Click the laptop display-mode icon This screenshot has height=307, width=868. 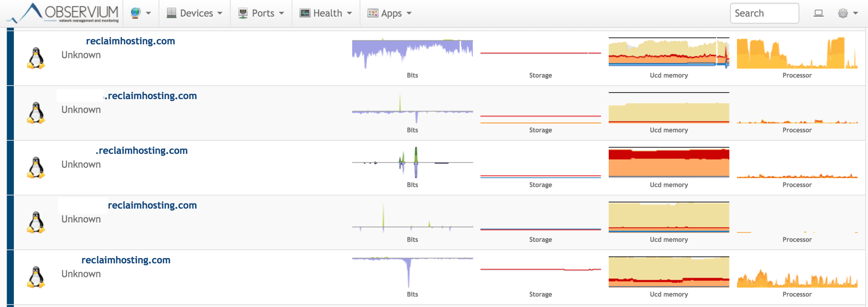818,13
